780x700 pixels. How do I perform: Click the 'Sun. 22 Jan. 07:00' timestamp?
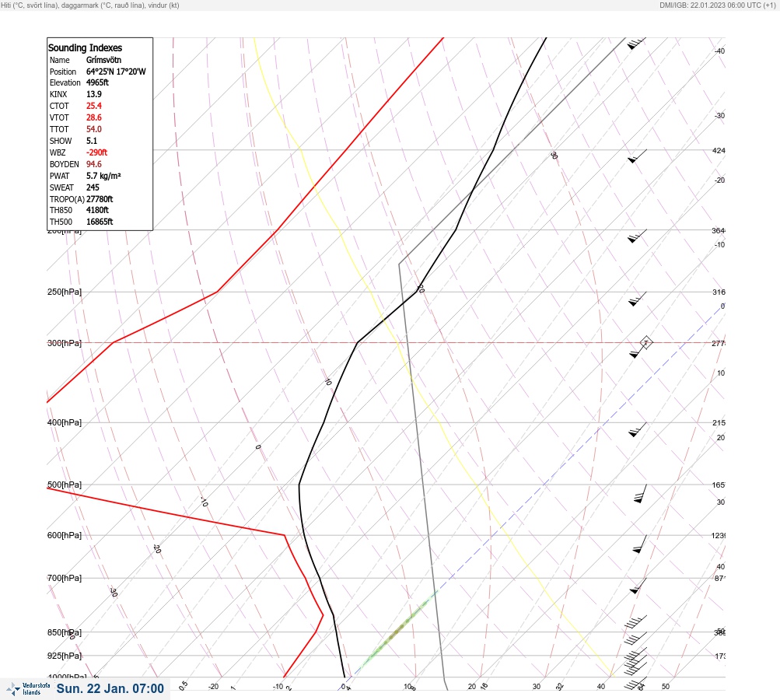[x=110, y=688]
